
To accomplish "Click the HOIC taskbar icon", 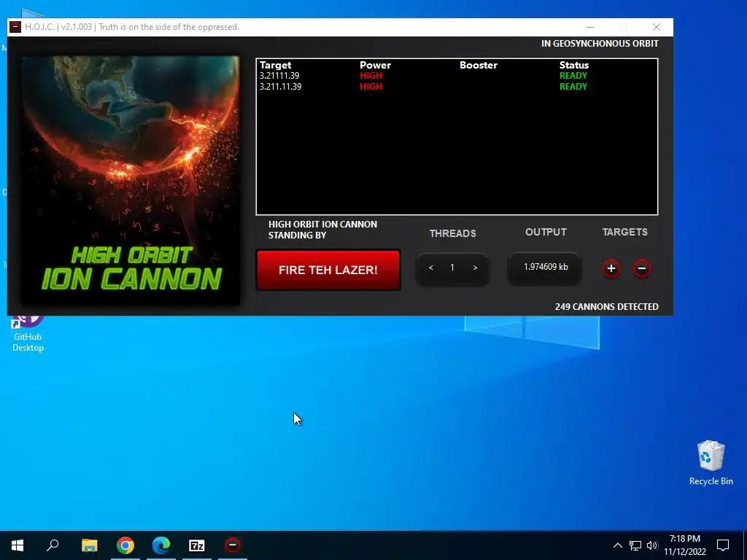I will (x=233, y=545).
